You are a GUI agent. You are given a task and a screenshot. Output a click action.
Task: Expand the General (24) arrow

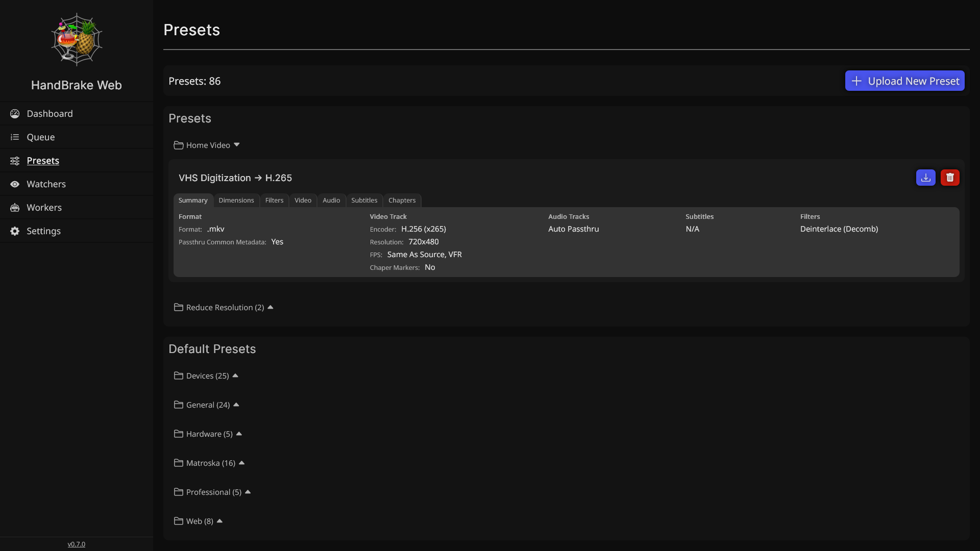[236, 405]
